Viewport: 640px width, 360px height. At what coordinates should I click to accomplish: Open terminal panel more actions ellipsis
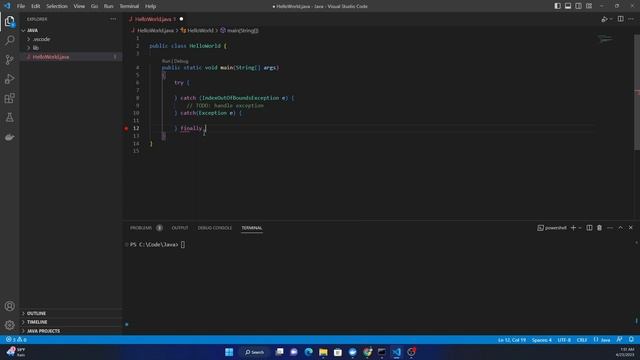610,228
